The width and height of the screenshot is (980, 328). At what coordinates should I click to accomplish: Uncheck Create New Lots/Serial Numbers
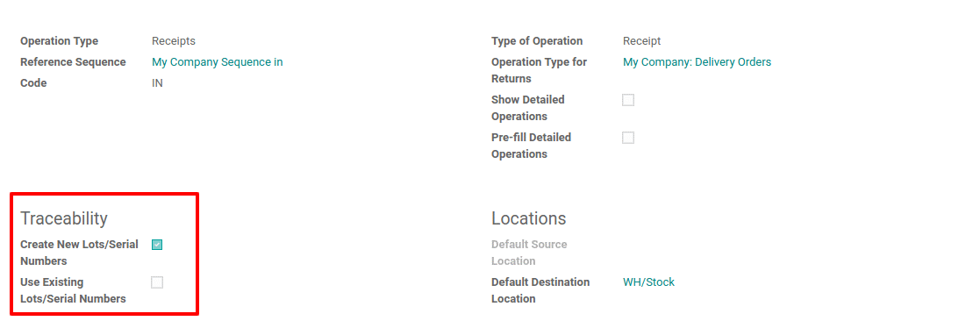tap(157, 245)
